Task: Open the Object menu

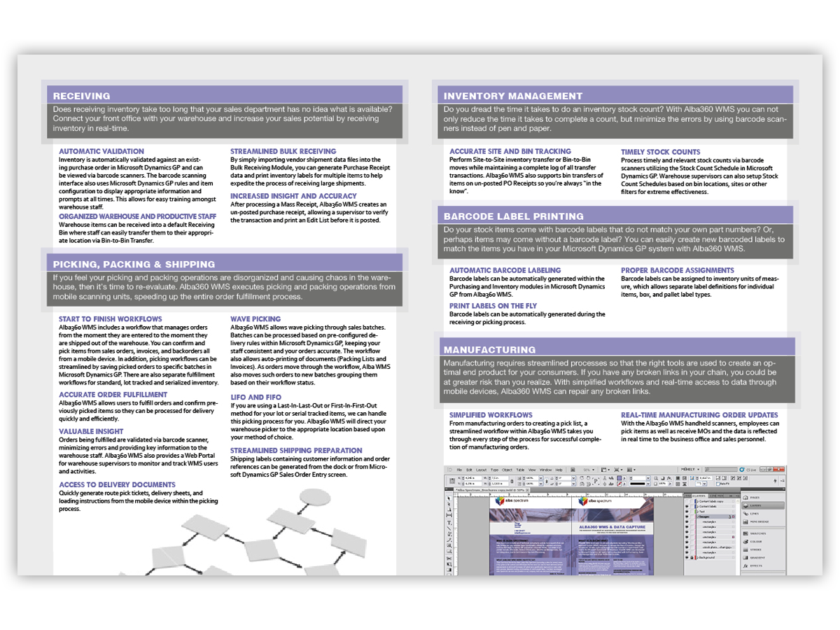Action: tap(507, 470)
